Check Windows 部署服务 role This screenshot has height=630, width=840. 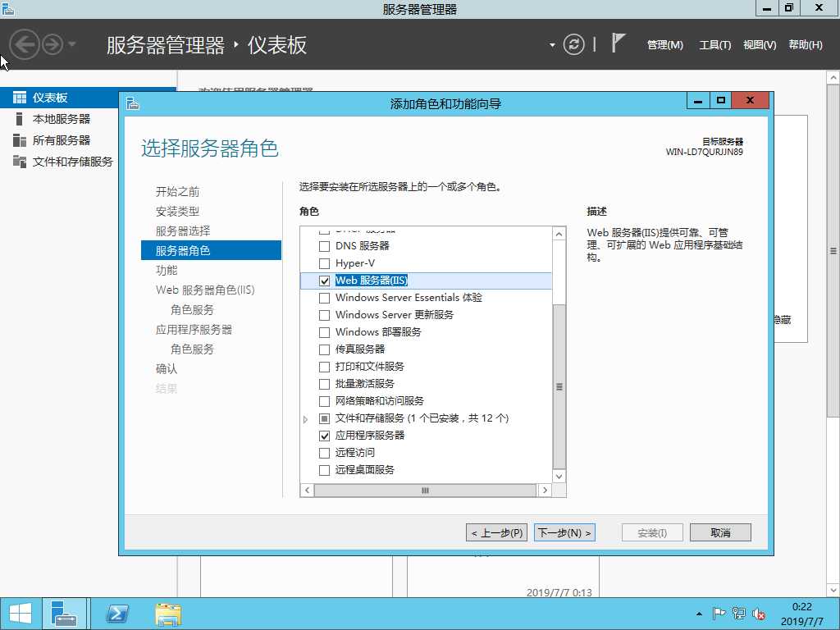324,333
